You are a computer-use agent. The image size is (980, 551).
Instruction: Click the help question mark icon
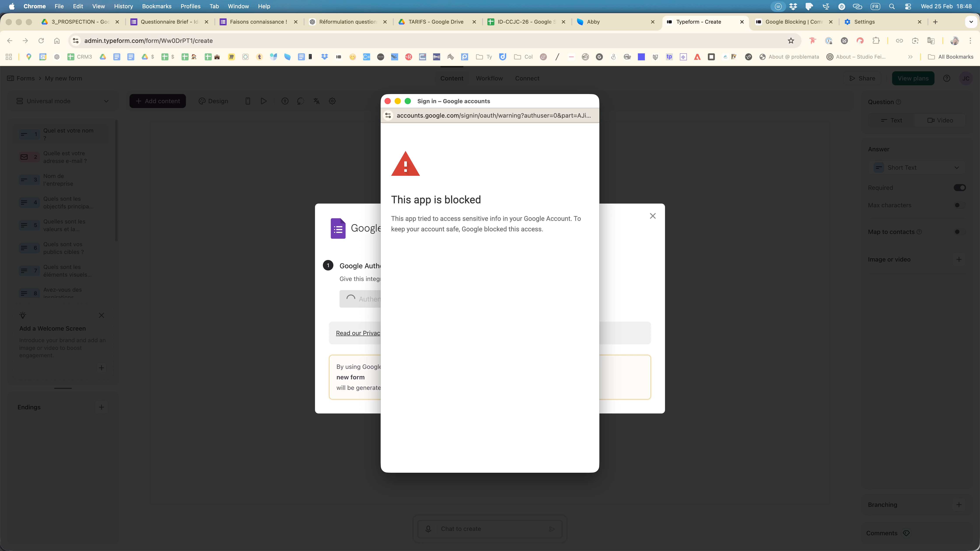pyautogui.click(x=947, y=78)
